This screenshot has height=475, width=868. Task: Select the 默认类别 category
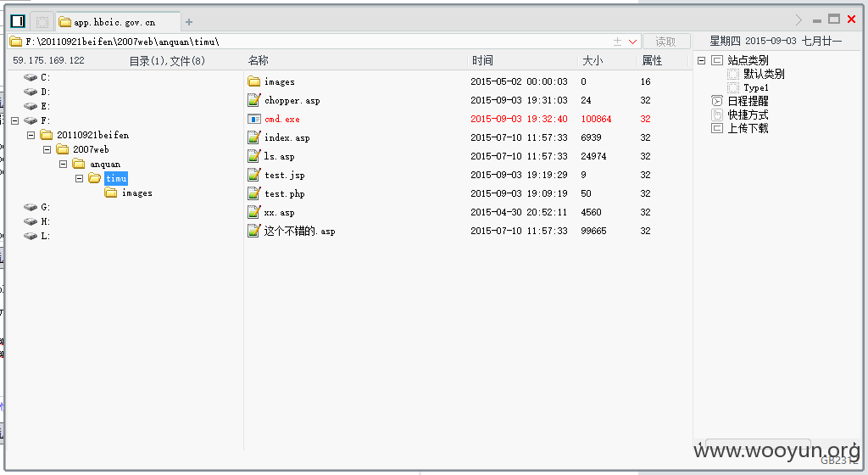point(764,74)
